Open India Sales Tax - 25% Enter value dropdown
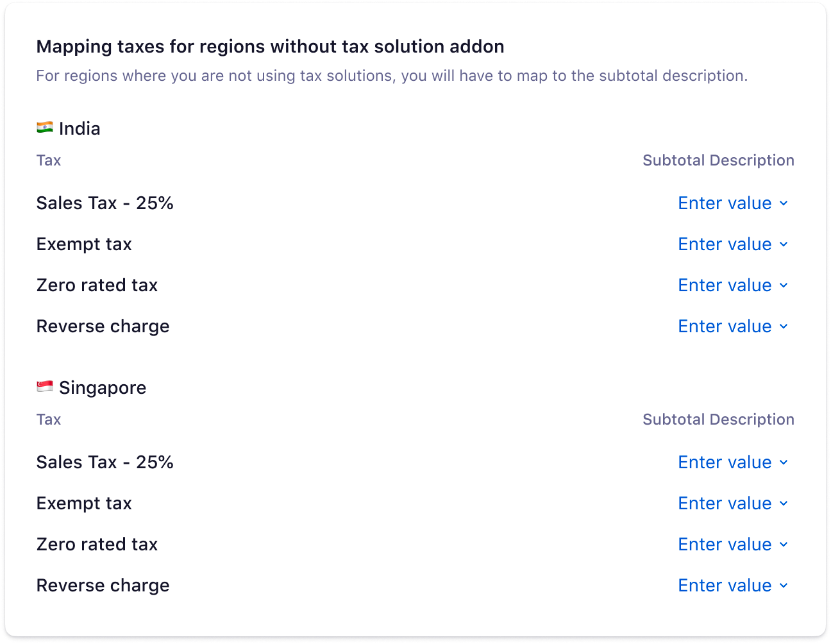 [x=733, y=203]
